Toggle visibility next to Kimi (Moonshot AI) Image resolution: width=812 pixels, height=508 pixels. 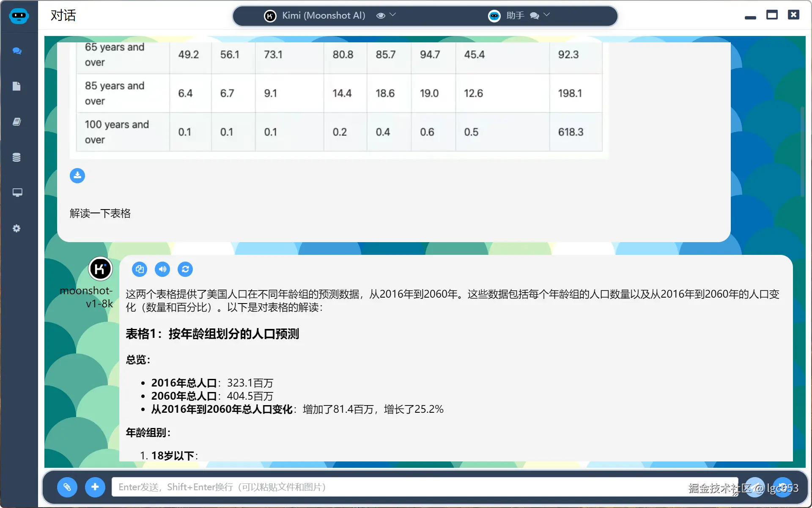pos(381,15)
